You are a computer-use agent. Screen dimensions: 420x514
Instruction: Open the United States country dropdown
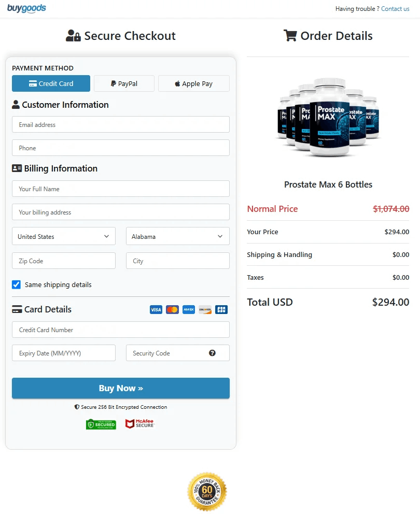(x=64, y=236)
